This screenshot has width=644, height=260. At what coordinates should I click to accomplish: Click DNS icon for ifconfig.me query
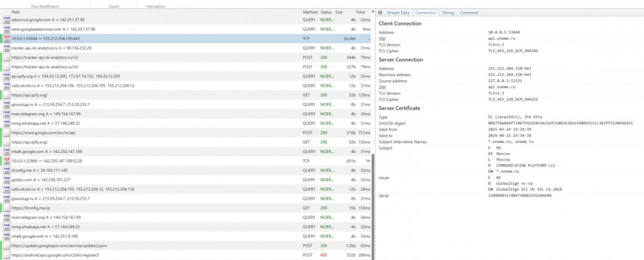[x=7, y=170]
